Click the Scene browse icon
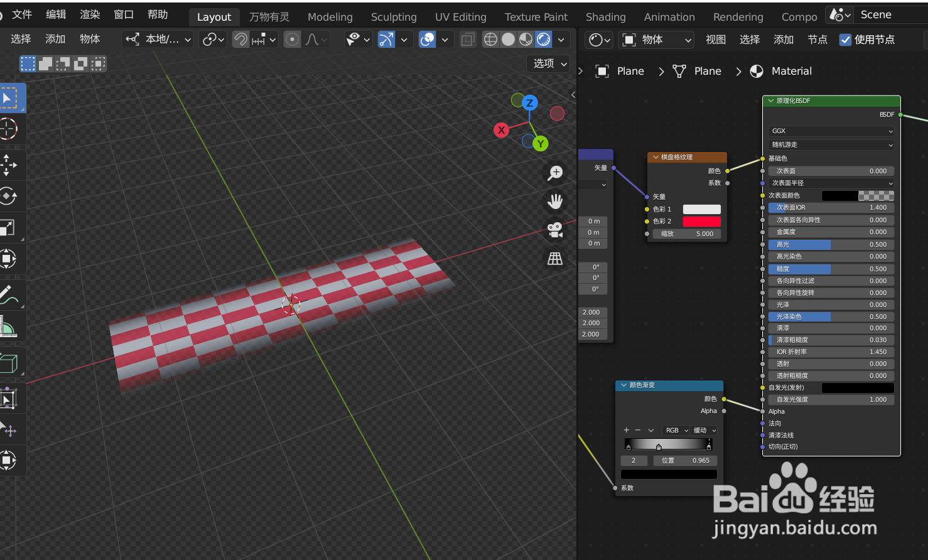928x560 pixels. tap(839, 14)
